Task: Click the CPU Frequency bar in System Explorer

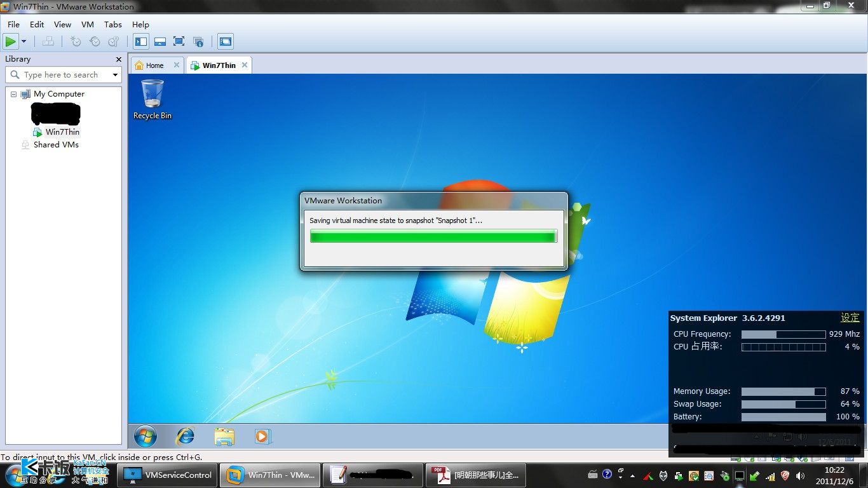Action: [783, 334]
